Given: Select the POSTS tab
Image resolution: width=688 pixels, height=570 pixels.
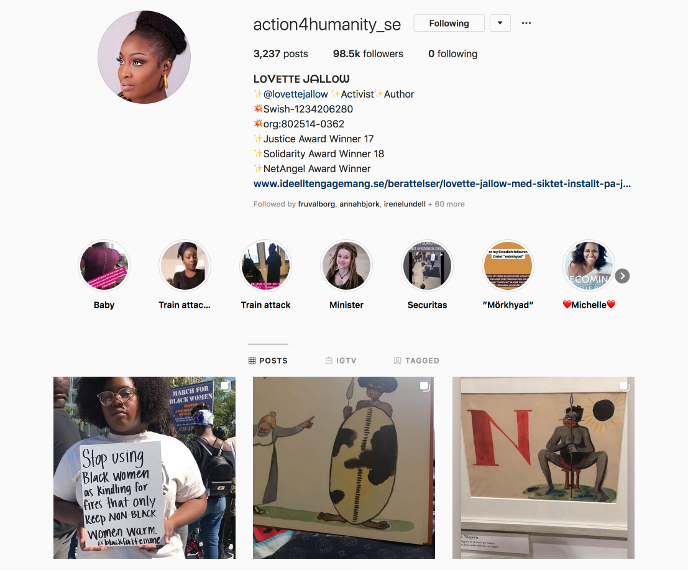Looking at the screenshot, I should pos(268,361).
